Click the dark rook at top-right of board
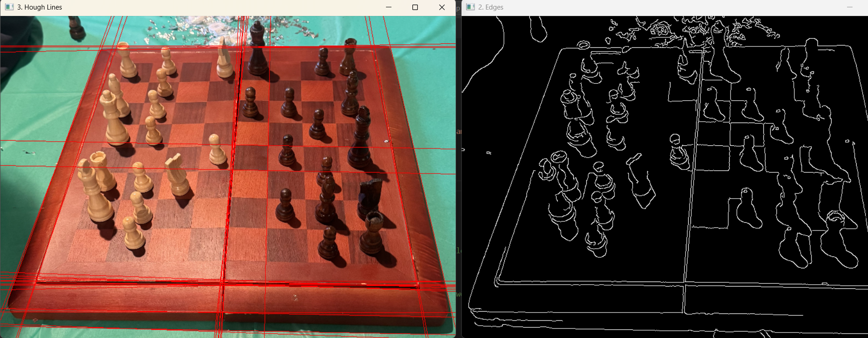The width and height of the screenshot is (868, 338). point(349,56)
